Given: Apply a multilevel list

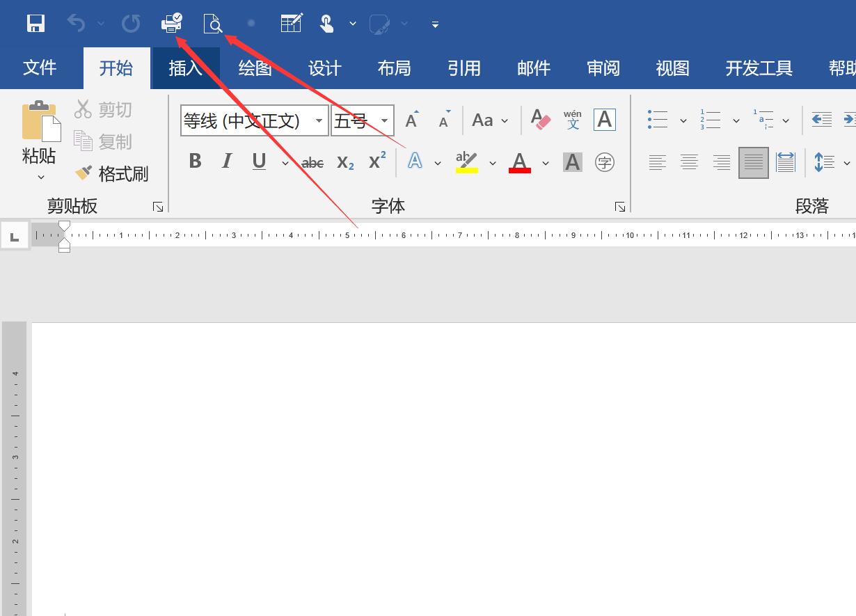Looking at the screenshot, I should point(763,120).
